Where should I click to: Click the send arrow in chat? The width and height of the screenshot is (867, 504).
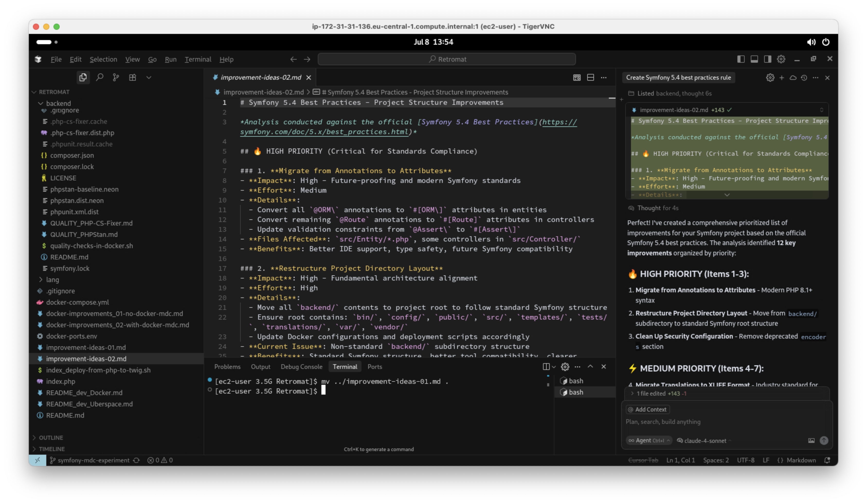(x=824, y=440)
